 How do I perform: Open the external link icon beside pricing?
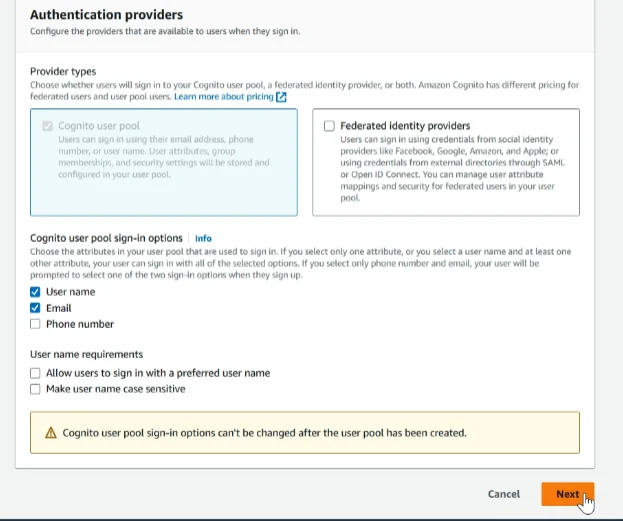click(x=281, y=97)
